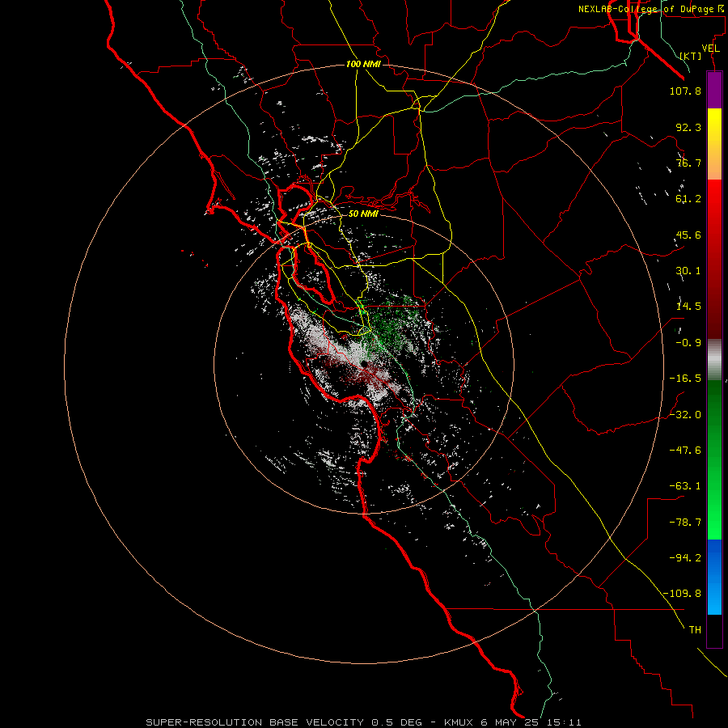Select the 14.5 legend value
This screenshot has width=728, height=728.
click(x=688, y=307)
